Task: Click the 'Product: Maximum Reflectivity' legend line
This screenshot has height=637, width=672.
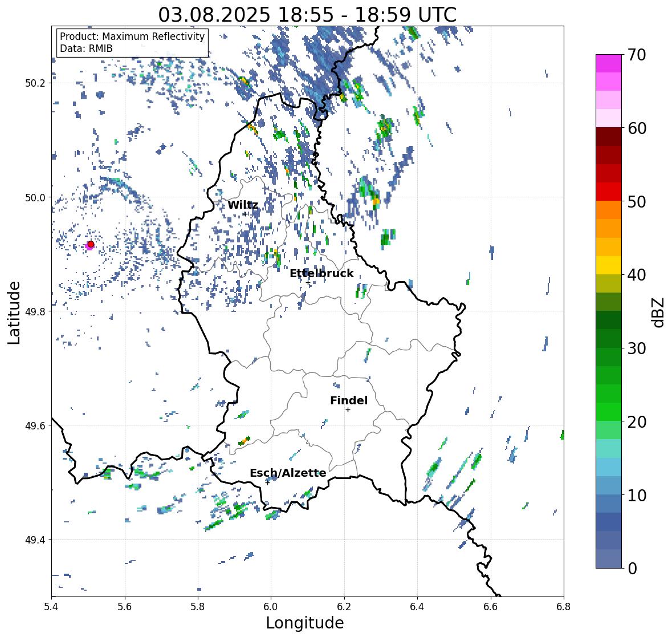Action: 132,36
